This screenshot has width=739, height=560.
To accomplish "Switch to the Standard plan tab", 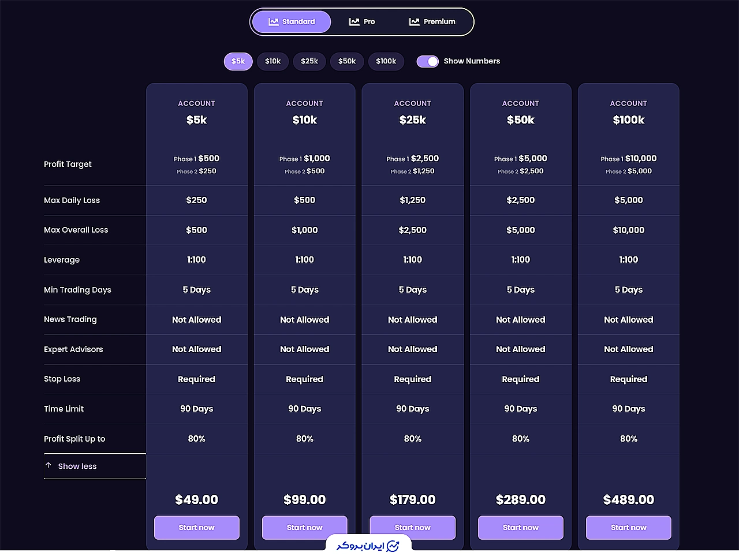I will coord(292,22).
